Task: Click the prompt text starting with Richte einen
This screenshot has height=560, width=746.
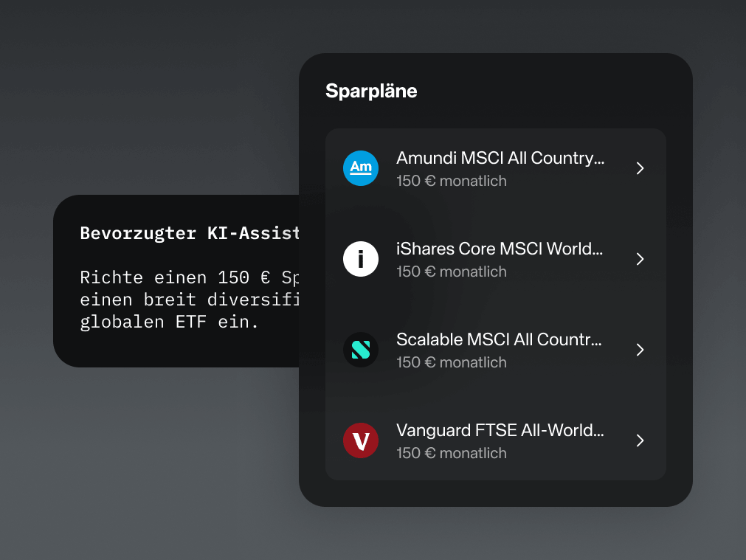Action: coord(190,300)
